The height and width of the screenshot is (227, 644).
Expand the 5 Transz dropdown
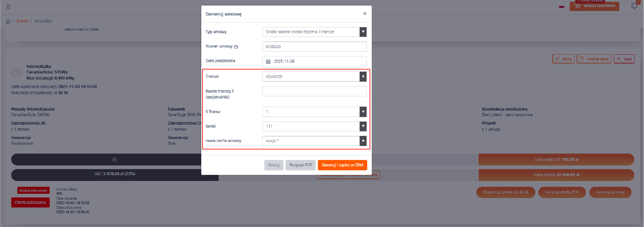363,112
